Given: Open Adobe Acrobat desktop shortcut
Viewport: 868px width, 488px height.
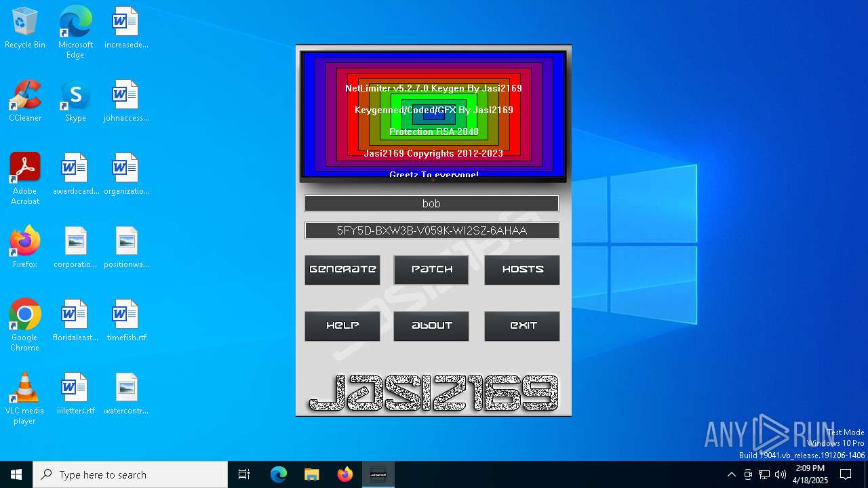Looking at the screenshot, I should [x=25, y=179].
